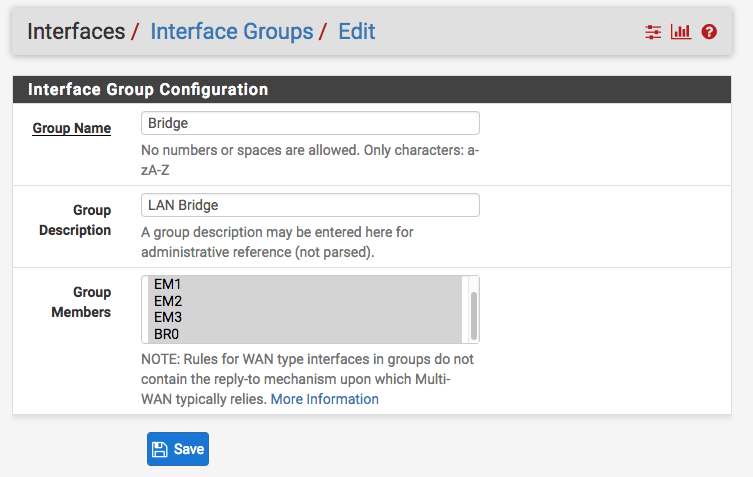Click the Group Description label

click(x=75, y=220)
